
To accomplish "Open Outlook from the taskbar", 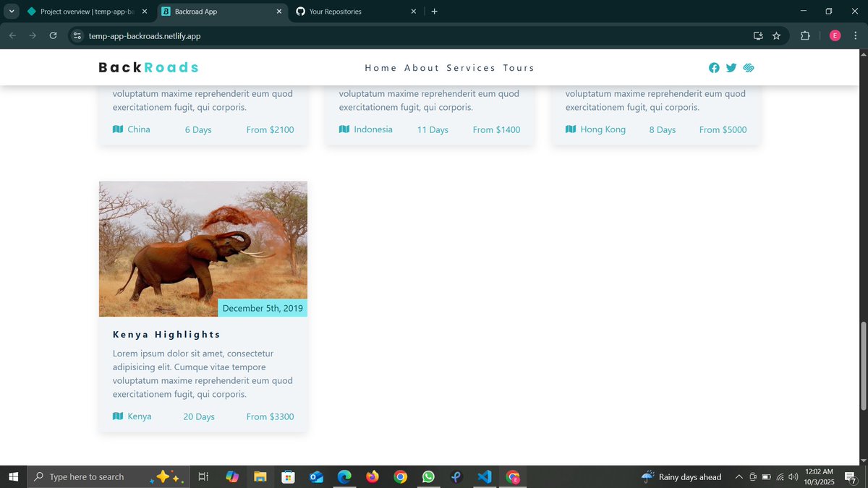I will click(x=316, y=476).
